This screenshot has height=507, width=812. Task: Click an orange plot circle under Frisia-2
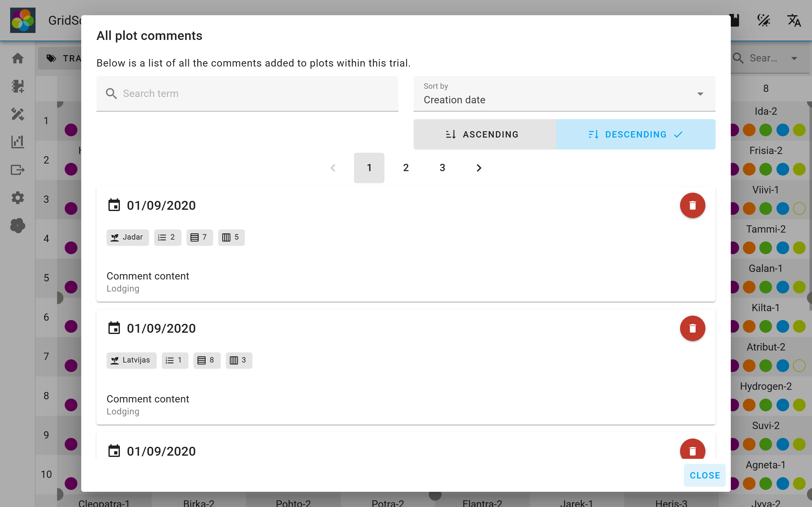[749, 169]
